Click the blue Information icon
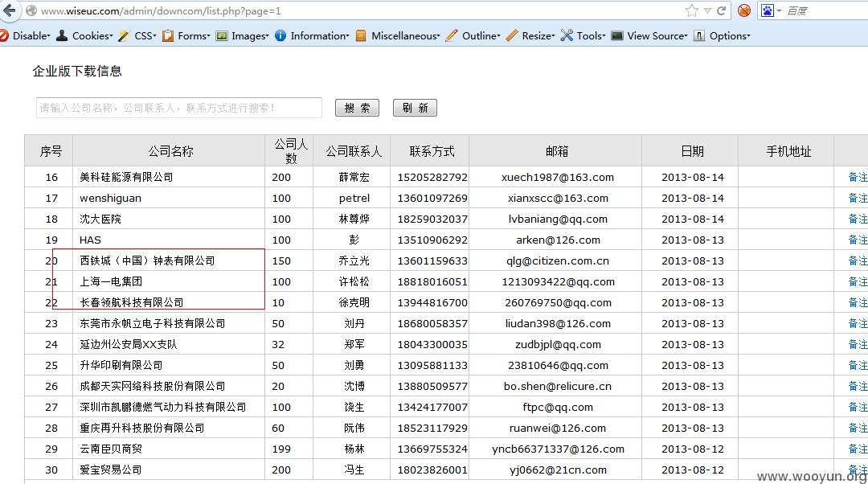Image resolution: width=868 pixels, height=484 pixels. pos(280,35)
